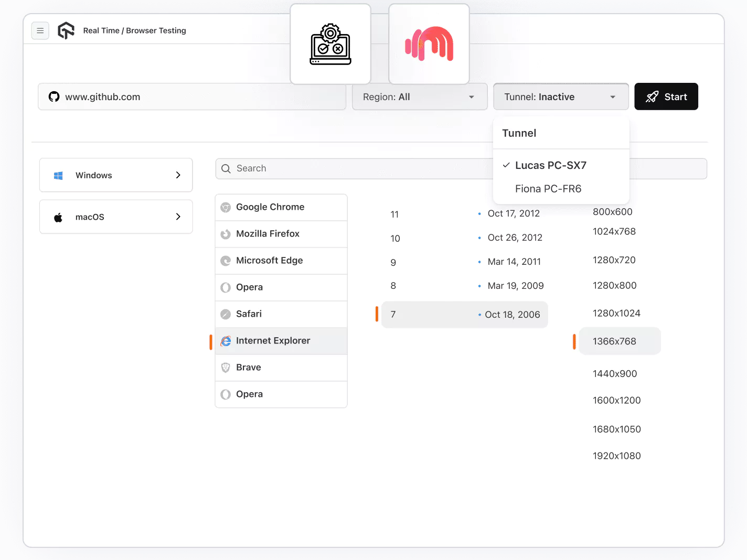Open the Region dropdown
The image size is (747, 560).
419,96
